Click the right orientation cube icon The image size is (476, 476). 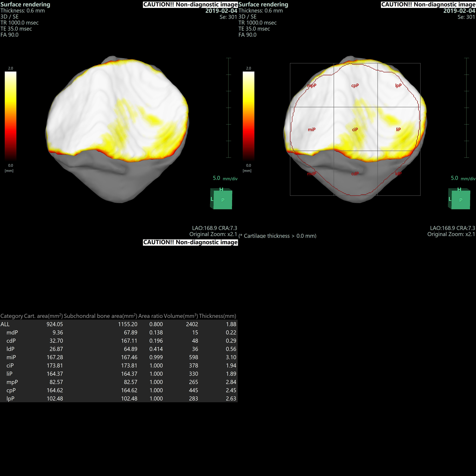[x=459, y=199]
